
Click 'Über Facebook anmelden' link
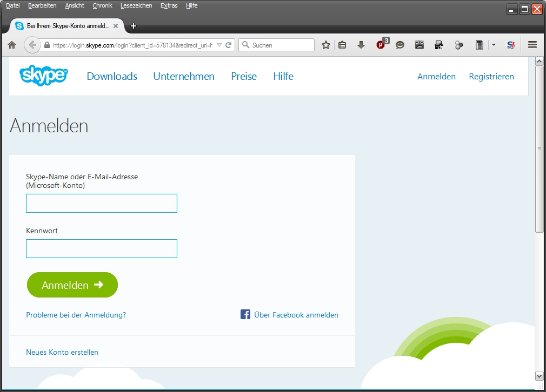296,315
